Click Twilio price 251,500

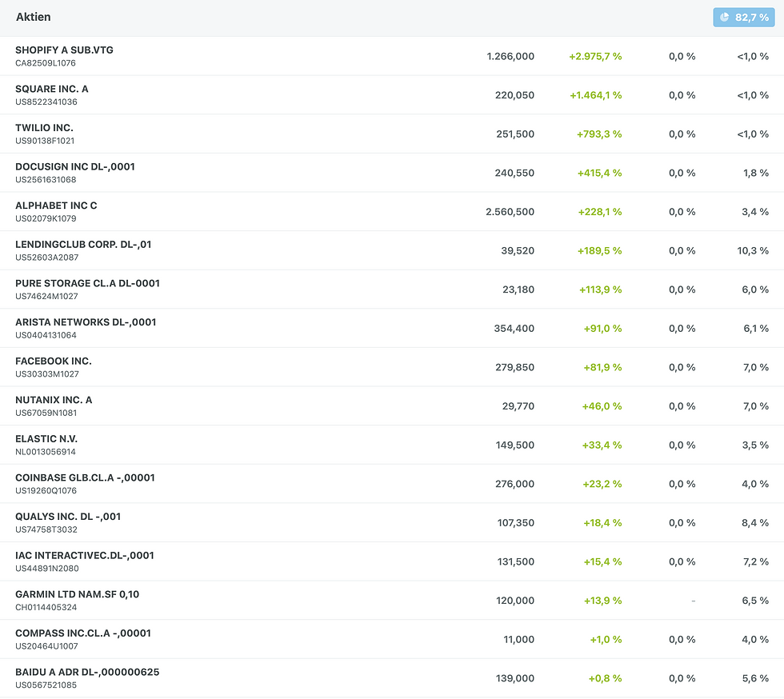pos(515,134)
